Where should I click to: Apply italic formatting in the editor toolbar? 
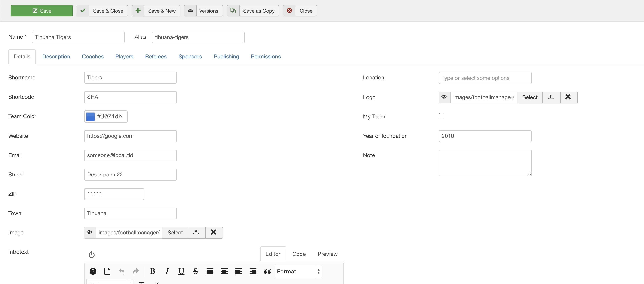[x=167, y=271]
